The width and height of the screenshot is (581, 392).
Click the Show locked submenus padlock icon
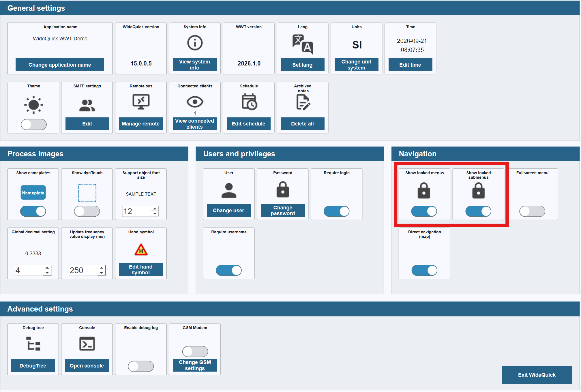tap(479, 190)
